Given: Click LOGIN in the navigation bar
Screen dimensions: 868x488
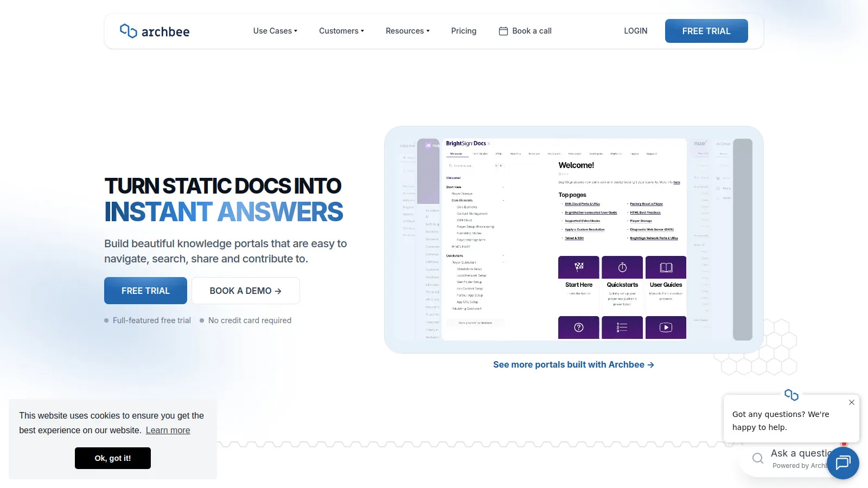Looking at the screenshot, I should [635, 31].
